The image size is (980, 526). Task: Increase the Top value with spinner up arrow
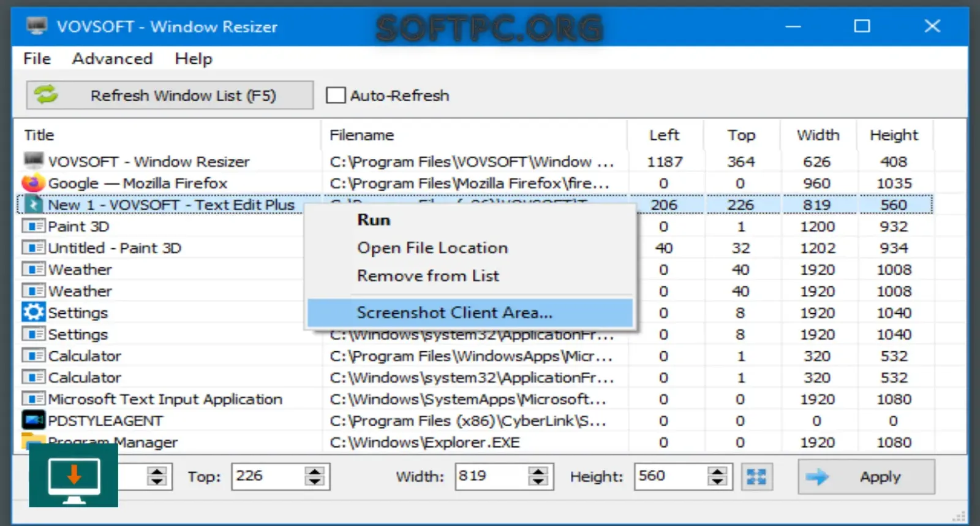point(315,471)
